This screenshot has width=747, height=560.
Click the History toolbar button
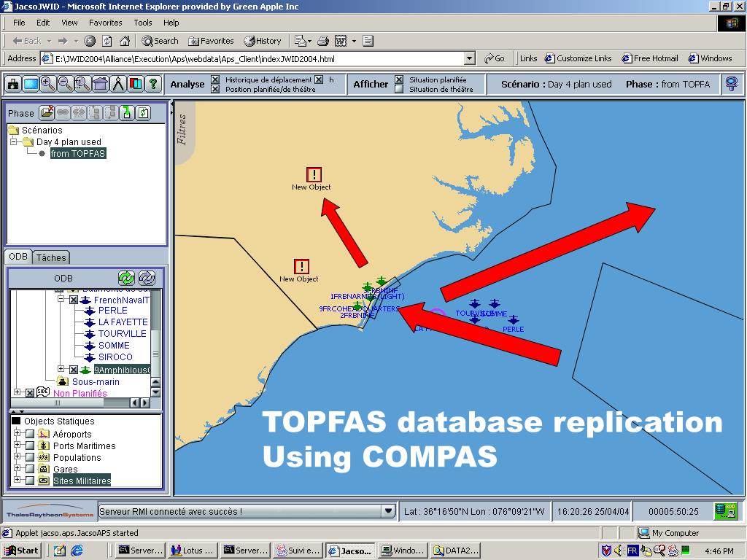click(263, 41)
